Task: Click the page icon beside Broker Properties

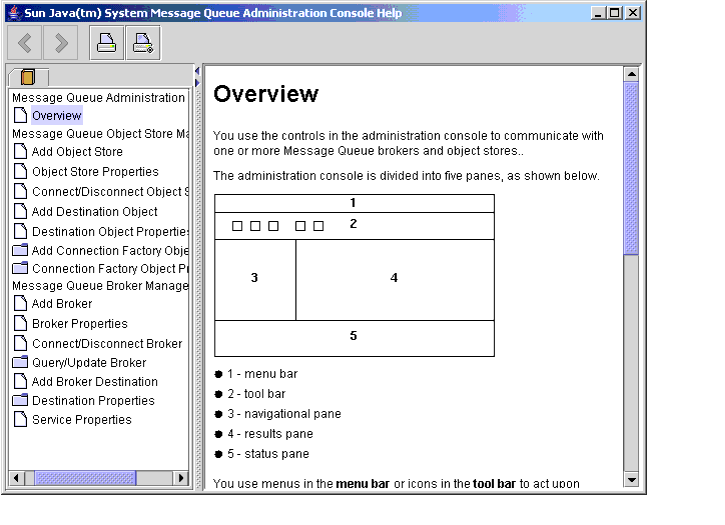Action: tap(20, 323)
